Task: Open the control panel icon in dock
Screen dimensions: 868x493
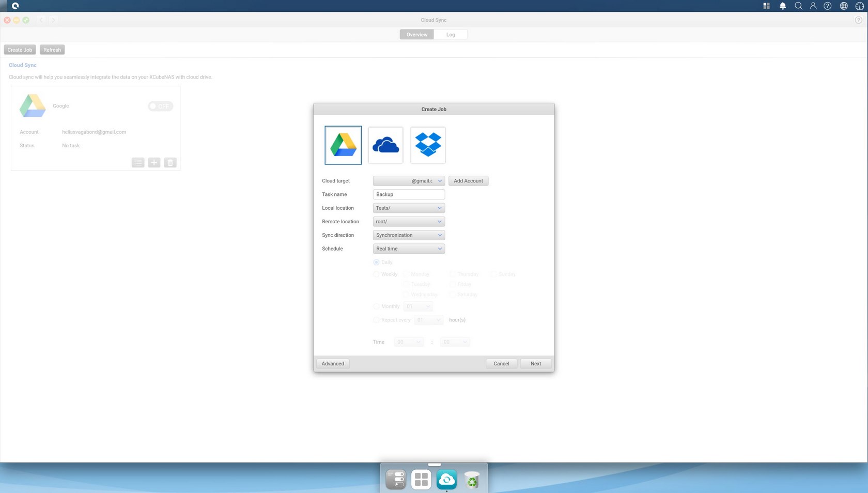Action: click(x=396, y=480)
